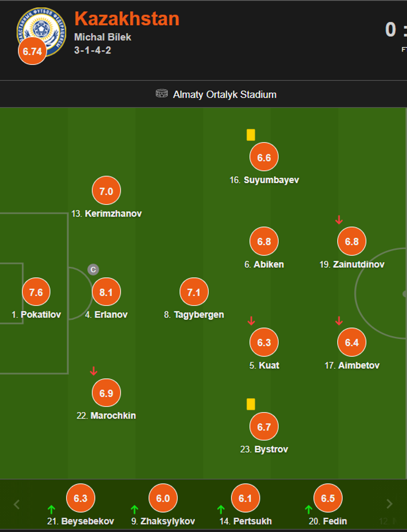Click the Almaty Ortalyk Stadium name
The image size is (407, 532).
tap(225, 94)
